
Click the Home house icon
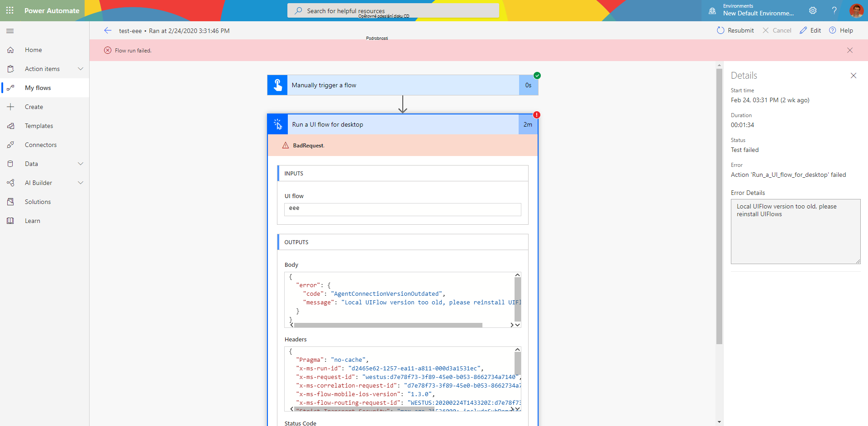[10, 50]
